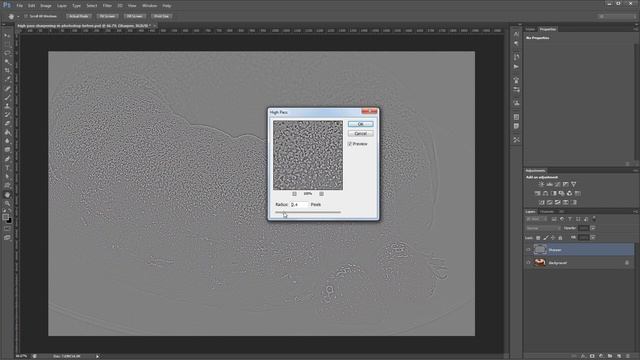Select the Eraser tool

[x=7, y=123]
